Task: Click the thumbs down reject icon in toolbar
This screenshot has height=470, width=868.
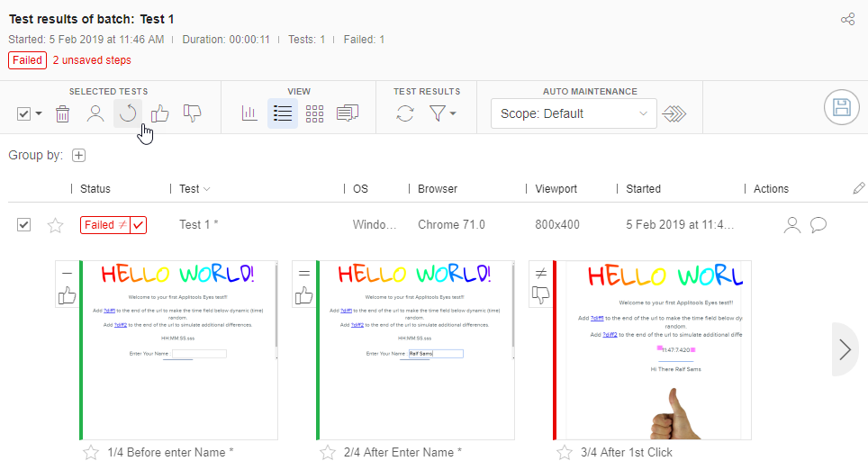Action: pyautogui.click(x=192, y=113)
